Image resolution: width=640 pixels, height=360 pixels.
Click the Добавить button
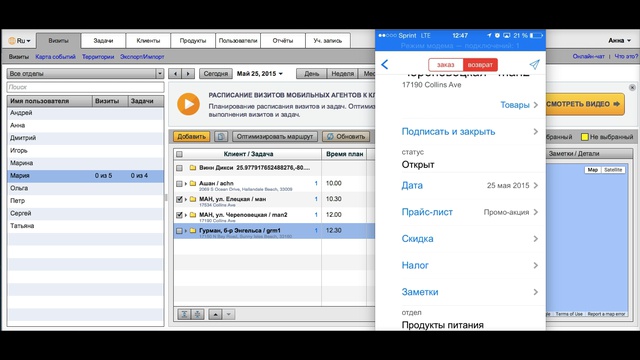[x=191, y=136]
